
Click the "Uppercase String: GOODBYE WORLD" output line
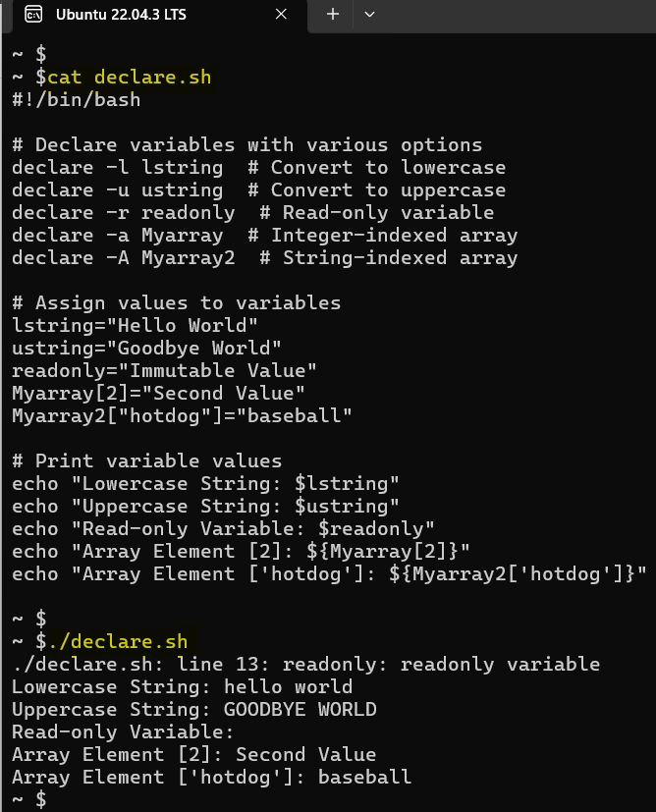pyautogui.click(x=194, y=710)
